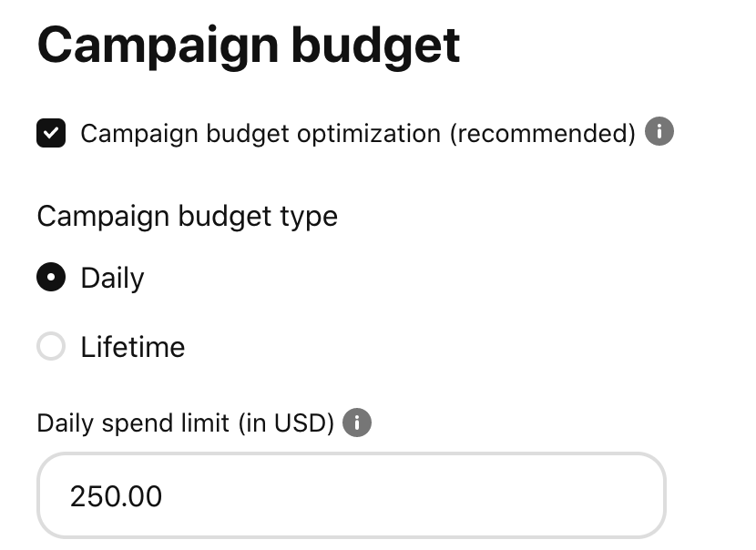This screenshot has height=550, width=756.
Task: Click the 'Campaign budget optimization (recommended)' label text
Action: pyautogui.click(x=358, y=134)
